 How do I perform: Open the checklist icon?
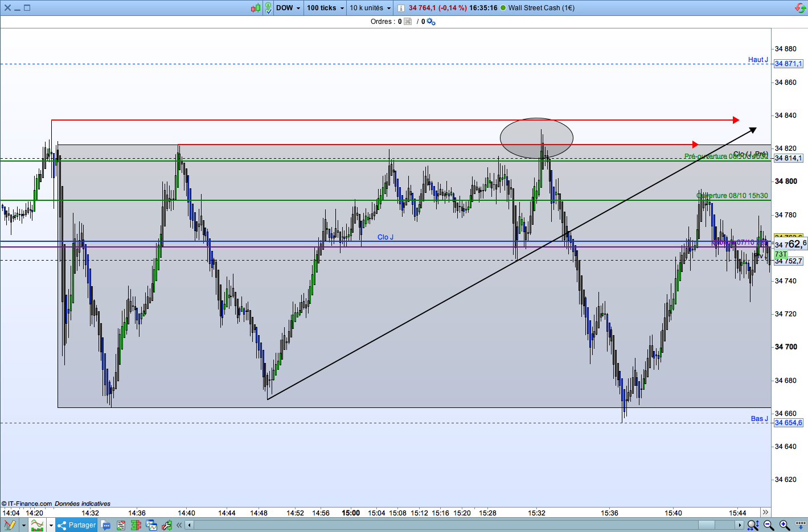[x=121, y=525]
